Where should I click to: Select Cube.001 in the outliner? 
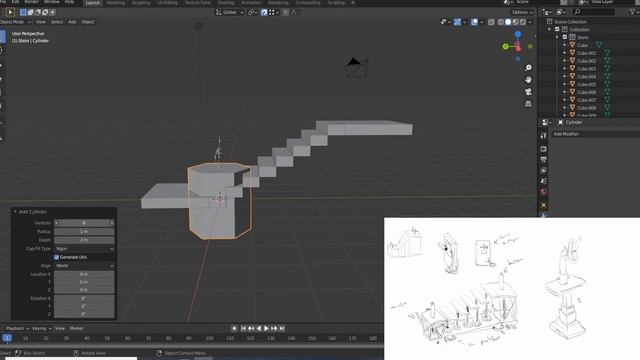pyautogui.click(x=587, y=53)
